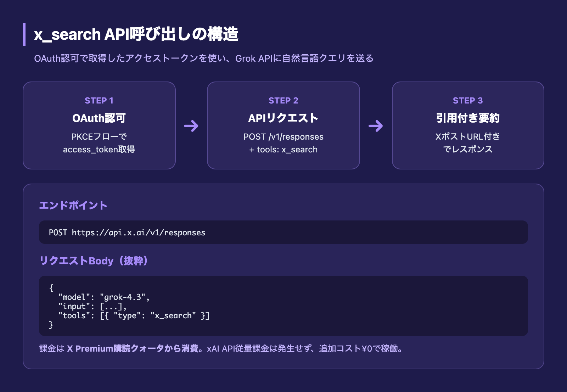Click the title 'x_search API呼び出しの構造'
The height and width of the screenshot is (392, 567).
(x=136, y=34)
